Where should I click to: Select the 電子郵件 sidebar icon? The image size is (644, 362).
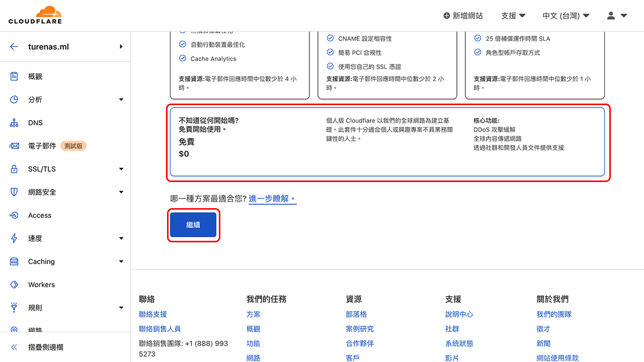[x=14, y=146]
